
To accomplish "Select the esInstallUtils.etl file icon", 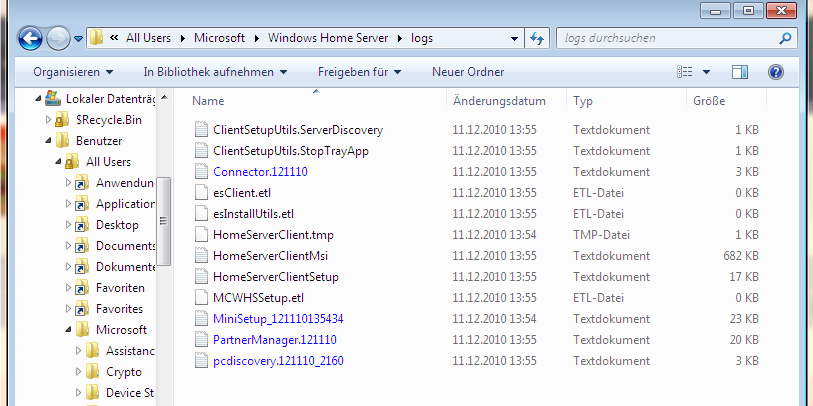I will pos(201,214).
